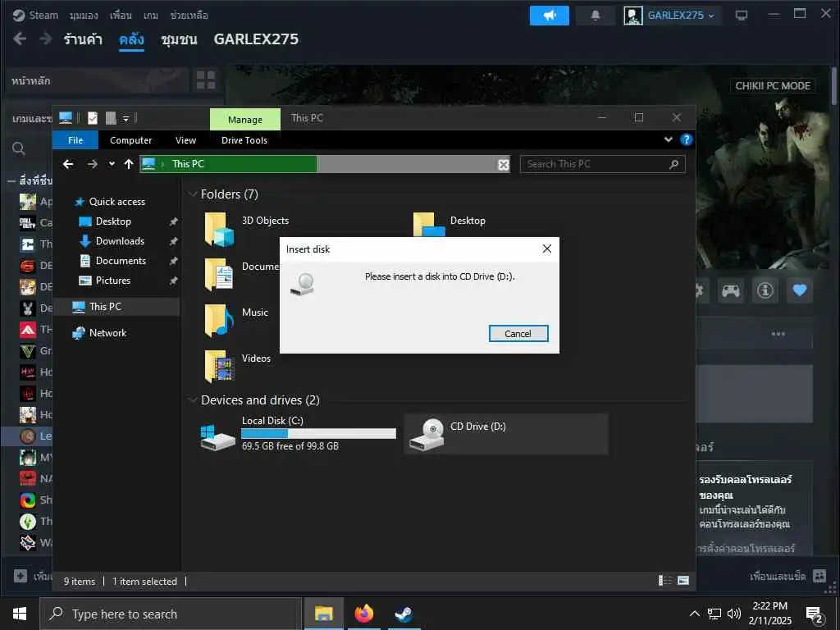840x630 pixels.
Task: Select the Videos folder icon
Action: point(218,366)
